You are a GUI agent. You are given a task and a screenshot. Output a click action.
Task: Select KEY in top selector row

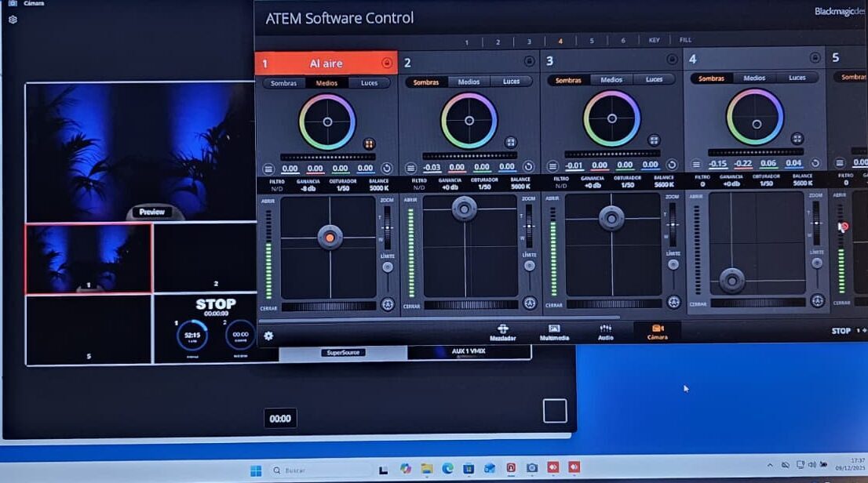click(x=654, y=41)
